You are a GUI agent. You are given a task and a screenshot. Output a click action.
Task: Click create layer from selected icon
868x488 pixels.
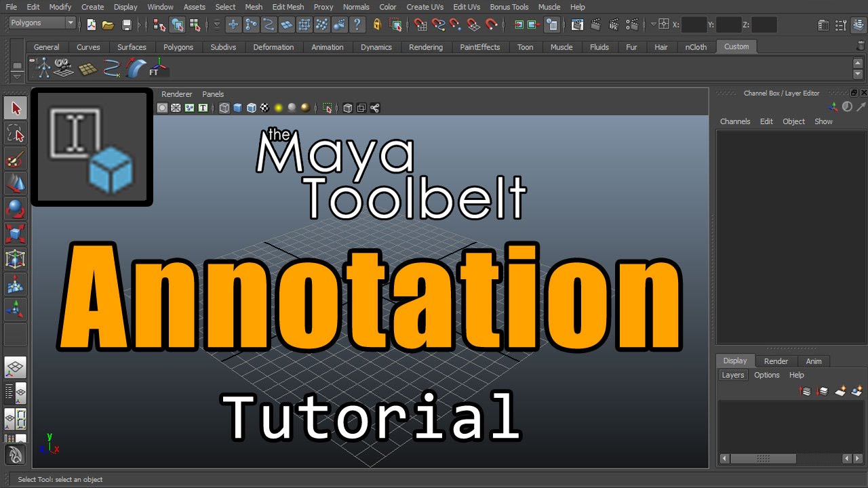pyautogui.click(x=857, y=391)
